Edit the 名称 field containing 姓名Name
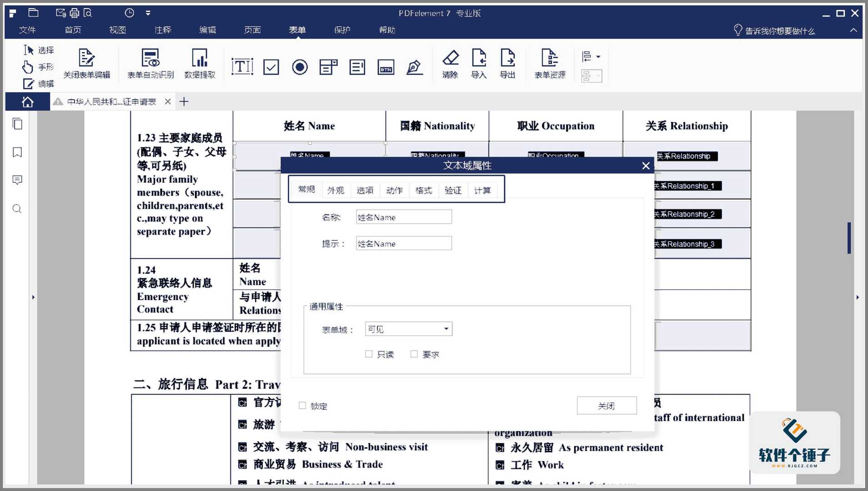The image size is (868, 491). pyautogui.click(x=403, y=217)
